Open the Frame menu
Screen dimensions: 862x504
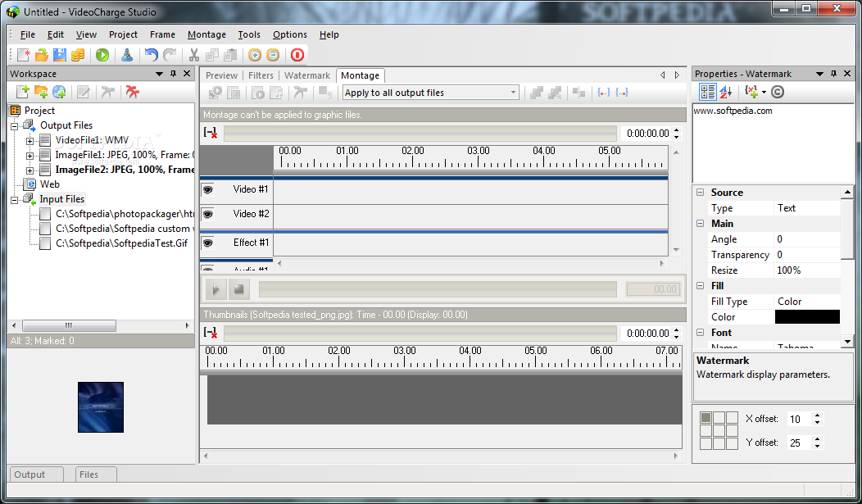(163, 34)
